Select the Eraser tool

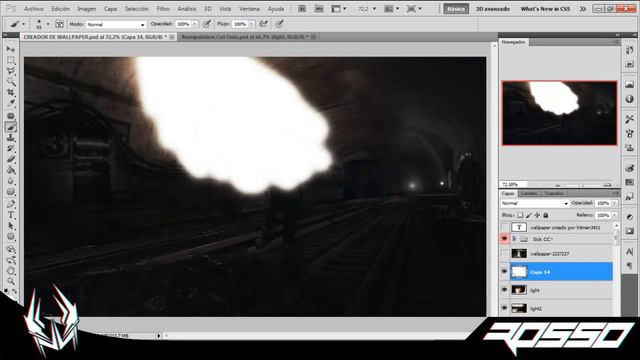click(x=11, y=160)
